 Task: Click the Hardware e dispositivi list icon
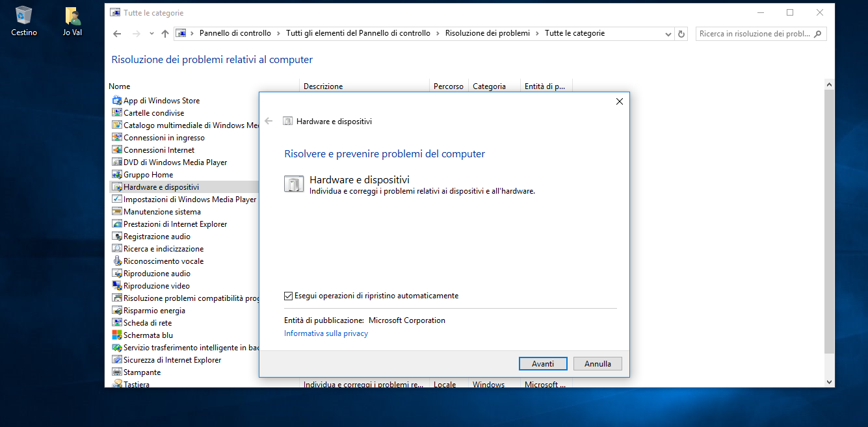117,187
